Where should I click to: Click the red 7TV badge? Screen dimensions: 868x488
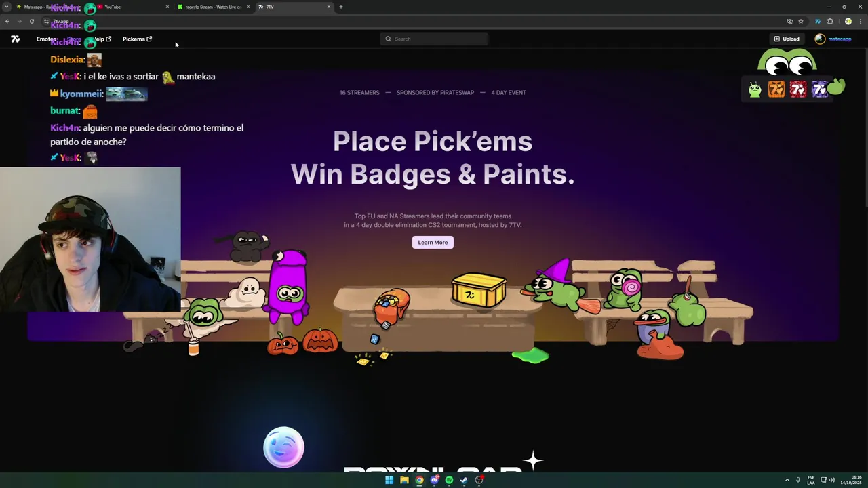[x=798, y=89]
